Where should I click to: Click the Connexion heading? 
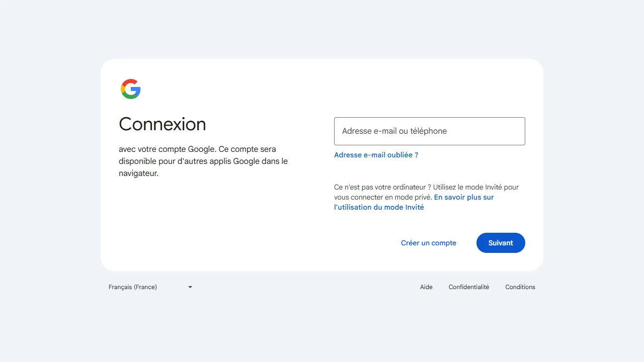tap(162, 124)
